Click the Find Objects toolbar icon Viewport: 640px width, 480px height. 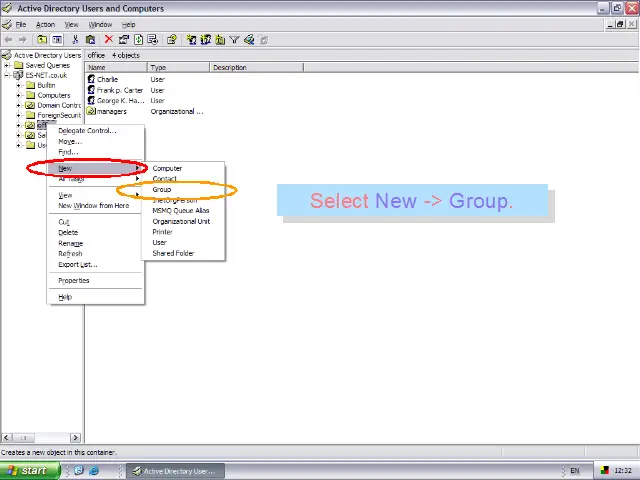249,40
